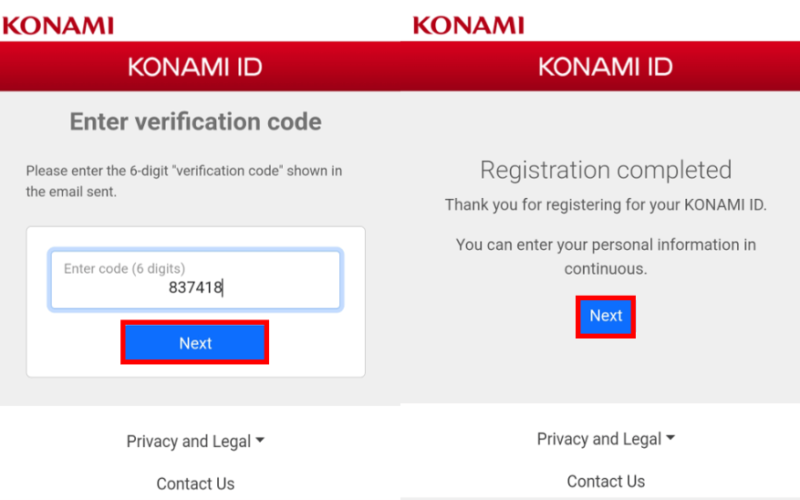Expand Privacy and Legal on the registration completed page

pyautogui.click(x=606, y=439)
